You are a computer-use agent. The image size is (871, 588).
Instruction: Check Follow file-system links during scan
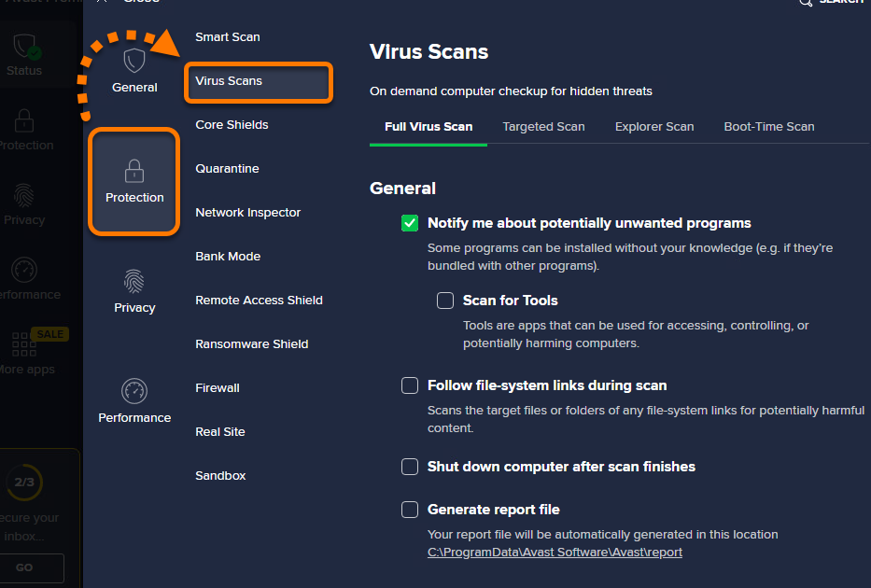click(x=409, y=385)
